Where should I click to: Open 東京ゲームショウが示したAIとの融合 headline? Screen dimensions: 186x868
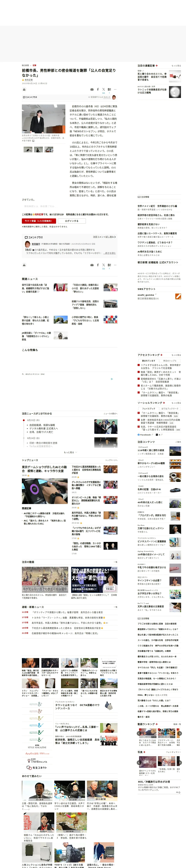[44, 469]
